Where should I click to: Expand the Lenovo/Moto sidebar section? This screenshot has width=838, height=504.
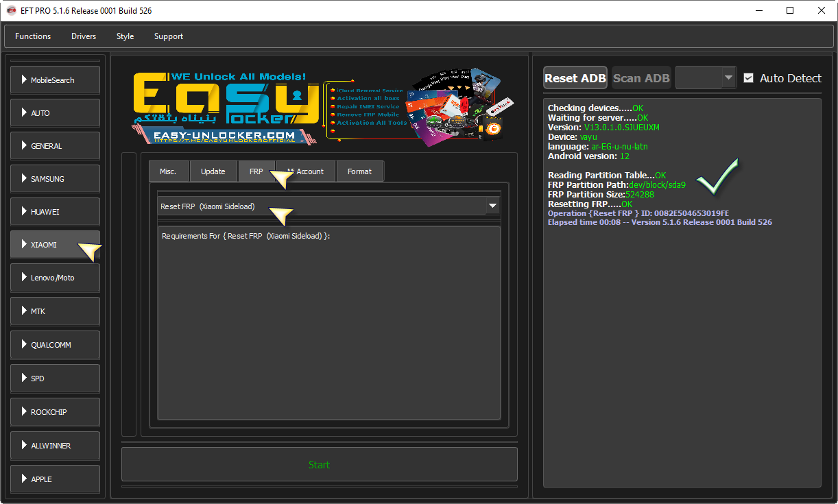click(x=55, y=278)
